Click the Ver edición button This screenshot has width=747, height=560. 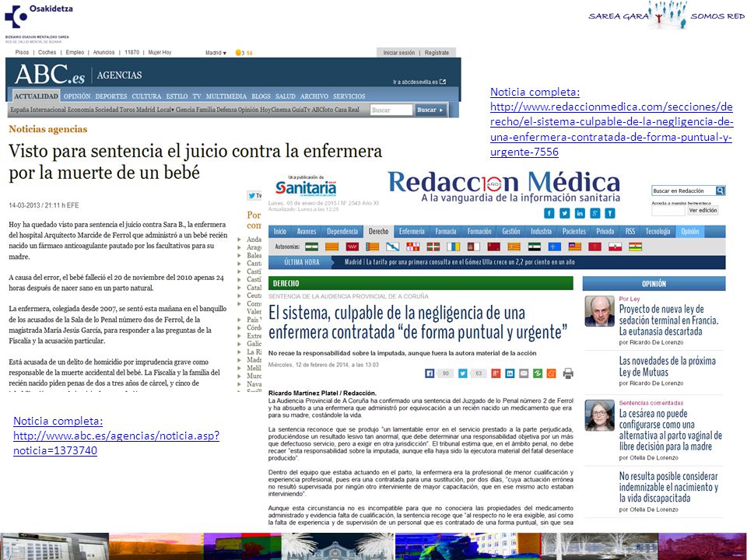click(x=703, y=211)
